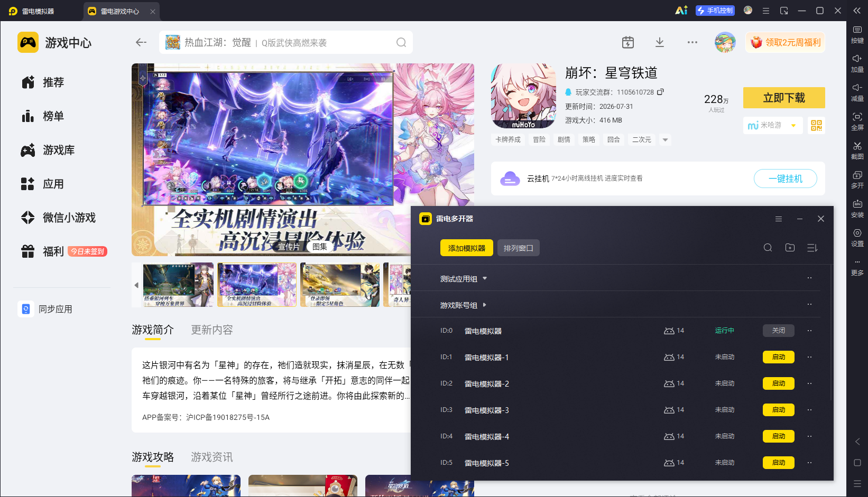The width and height of the screenshot is (868, 497).
Task: Click the 立即下载 button
Action: click(784, 98)
